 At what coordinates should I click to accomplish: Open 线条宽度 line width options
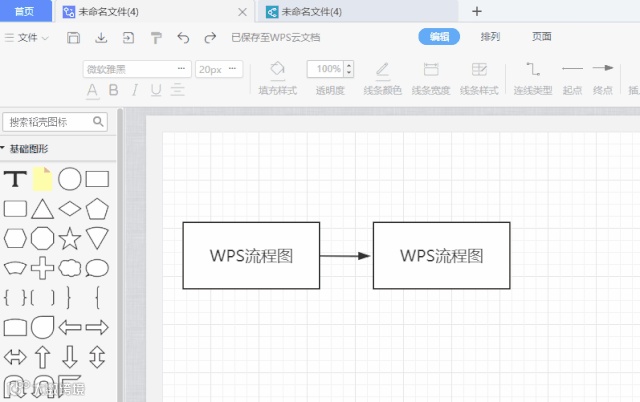coord(431,78)
